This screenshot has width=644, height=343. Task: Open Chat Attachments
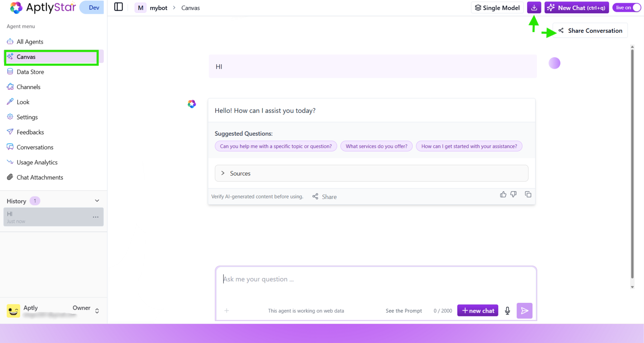tap(40, 178)
